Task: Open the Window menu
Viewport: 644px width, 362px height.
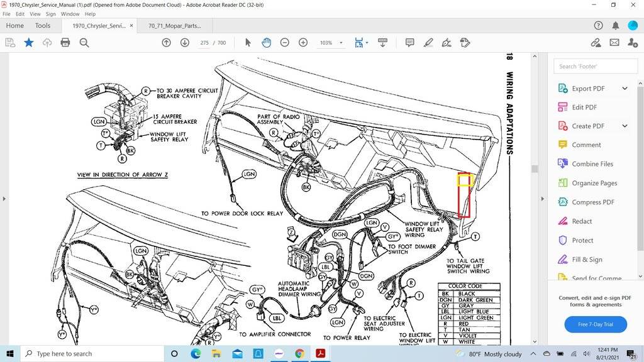Action: [x=70, y=14]
